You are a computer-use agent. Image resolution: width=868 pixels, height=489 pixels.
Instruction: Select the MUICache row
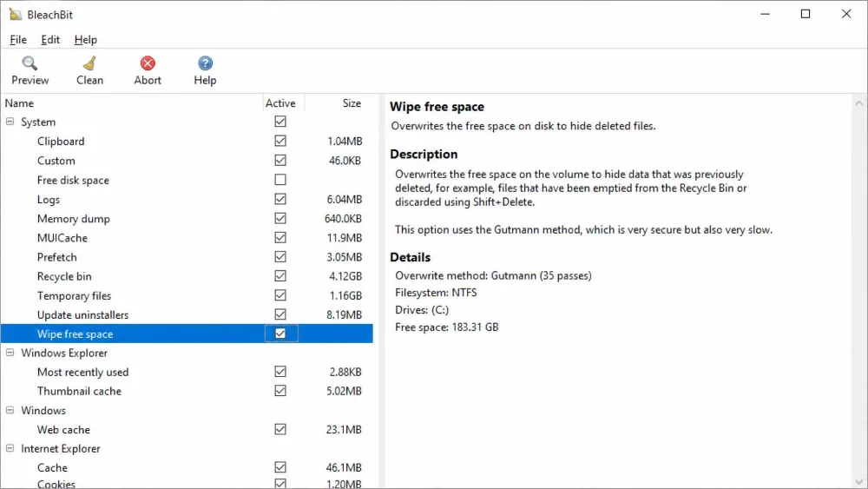pos(187,238)
